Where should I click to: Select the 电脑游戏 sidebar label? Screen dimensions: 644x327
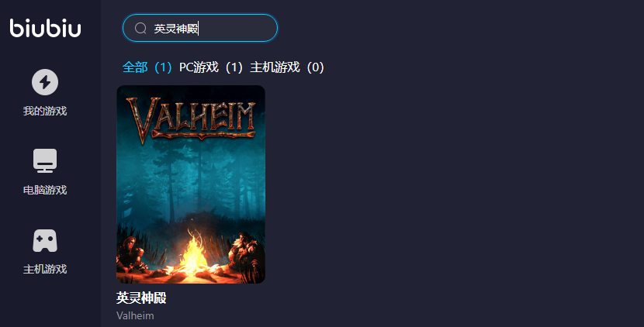[45, 190]
